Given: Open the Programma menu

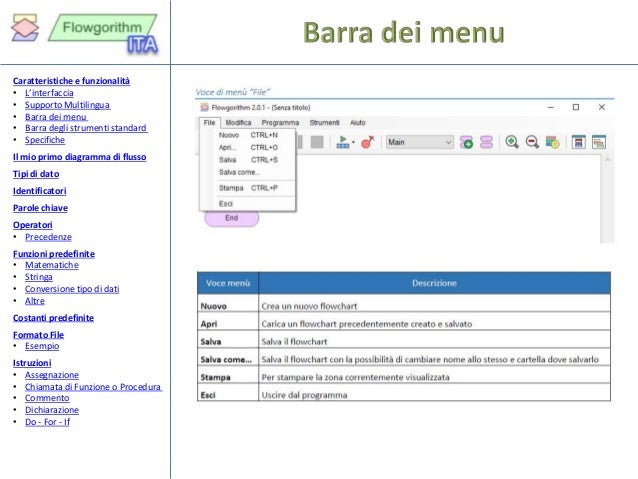Looking at the screenshot, I should [x=280, y=122].
